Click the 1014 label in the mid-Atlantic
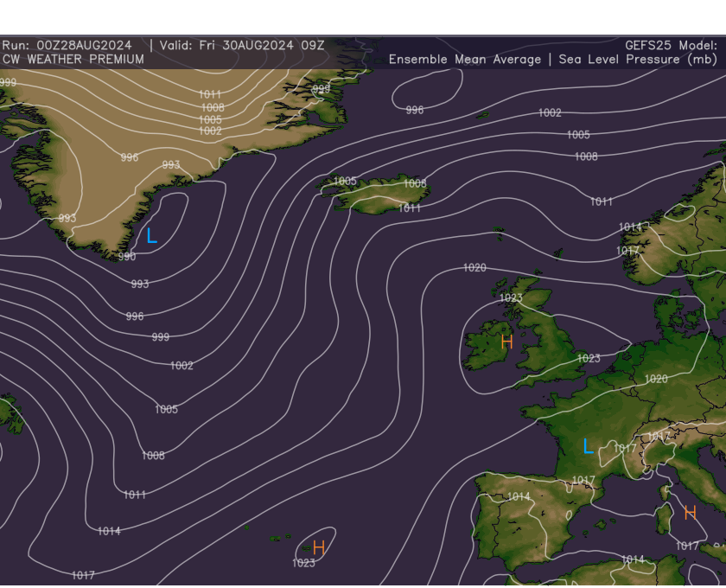Viewport: 726px width, 588px height. click(x=109, y=531)
